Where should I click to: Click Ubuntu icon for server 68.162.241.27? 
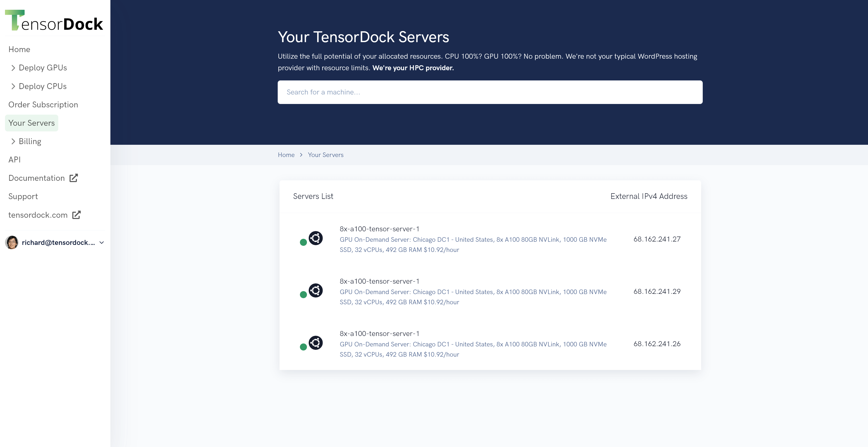(x=316, y=238)
